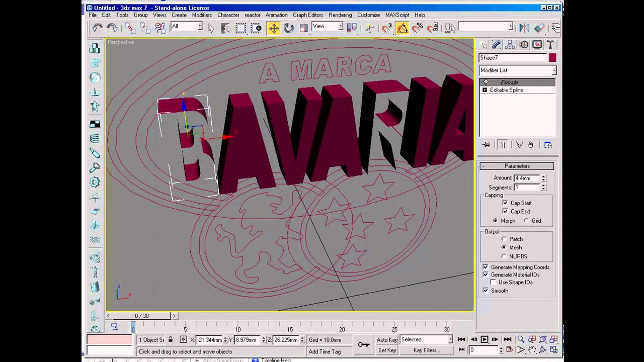The width and height of the screenshot is (644, 362).
Task: Click the Align tool icon
Action: [x=539, y=28]
